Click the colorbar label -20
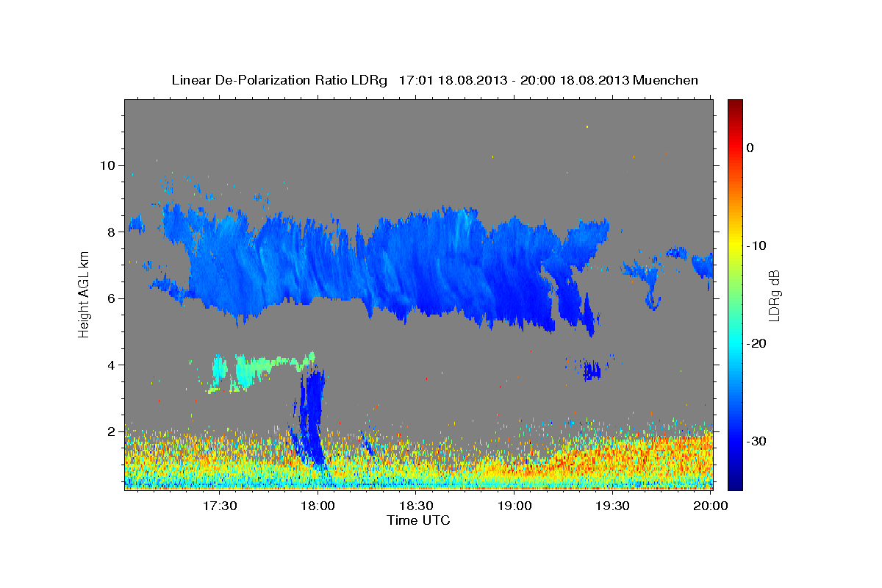Viewport: 882px width, 588px height. pyautogui.click(x=756, y=343)
